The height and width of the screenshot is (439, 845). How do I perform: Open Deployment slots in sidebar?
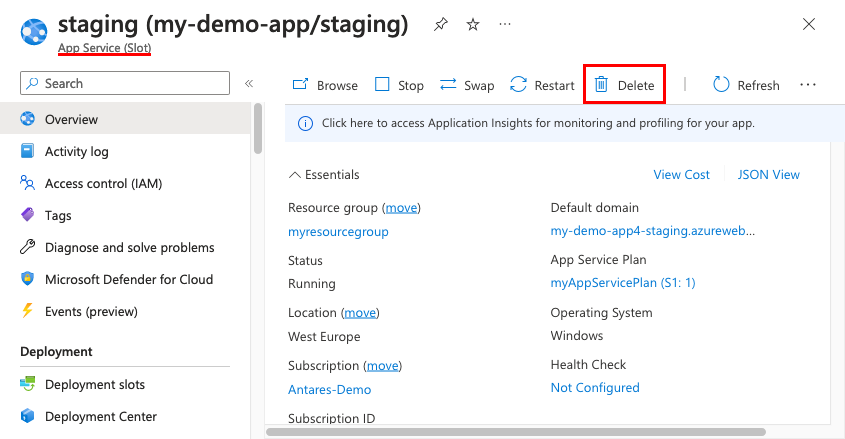click(x=94, y=385)
